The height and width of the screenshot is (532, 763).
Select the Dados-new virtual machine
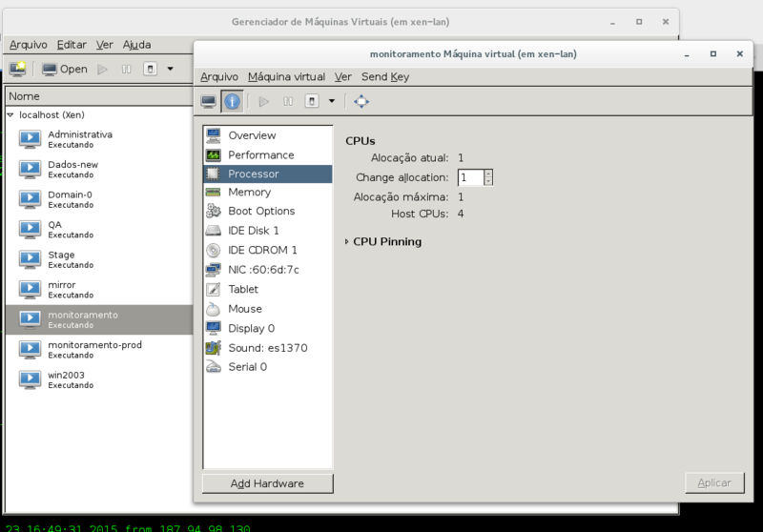coord(99,169)
